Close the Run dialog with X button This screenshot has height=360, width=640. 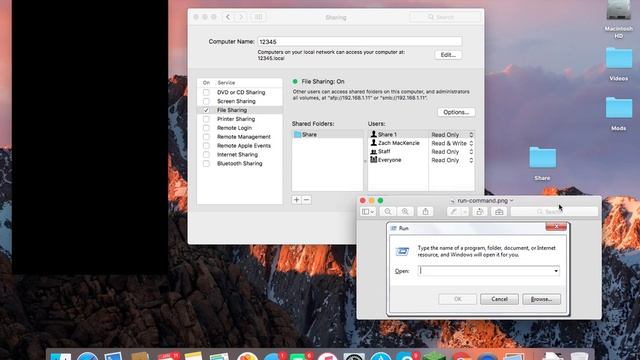pyautogui.click(x=556, y=227)
